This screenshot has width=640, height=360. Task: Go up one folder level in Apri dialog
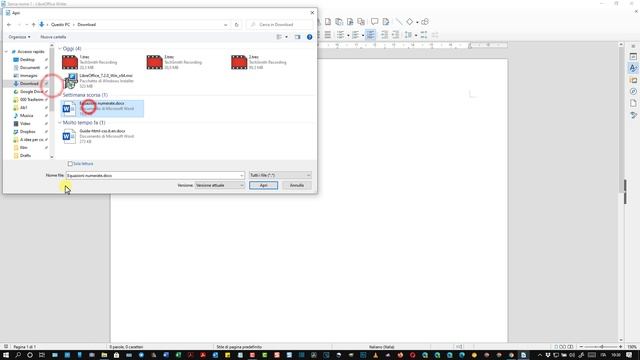click(33, 24)
